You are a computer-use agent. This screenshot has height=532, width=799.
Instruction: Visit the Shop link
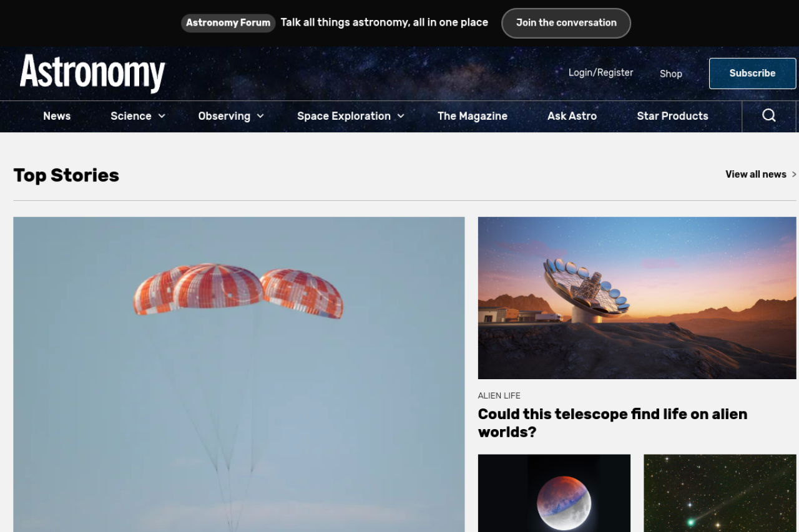point(671,74)
